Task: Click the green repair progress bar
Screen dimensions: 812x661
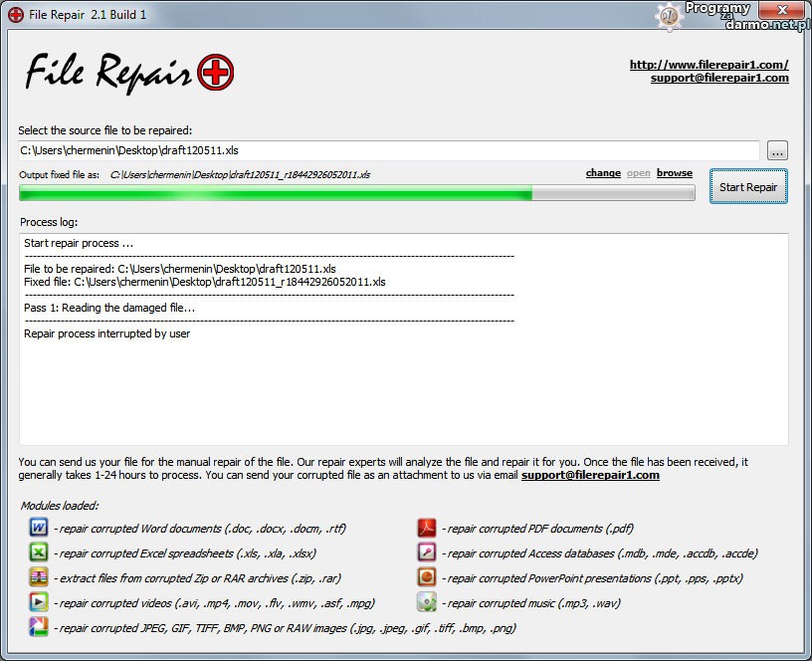Action: pos(356,193)
